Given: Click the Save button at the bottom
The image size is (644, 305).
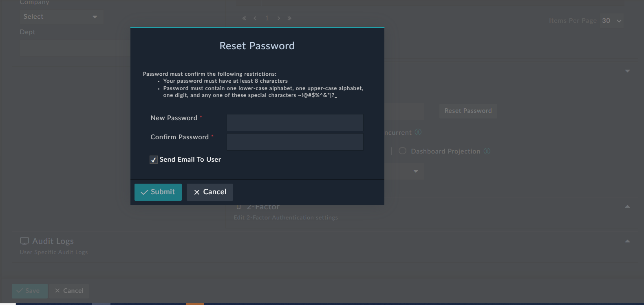Looking at the screenshot, I should tap(29, 291).
